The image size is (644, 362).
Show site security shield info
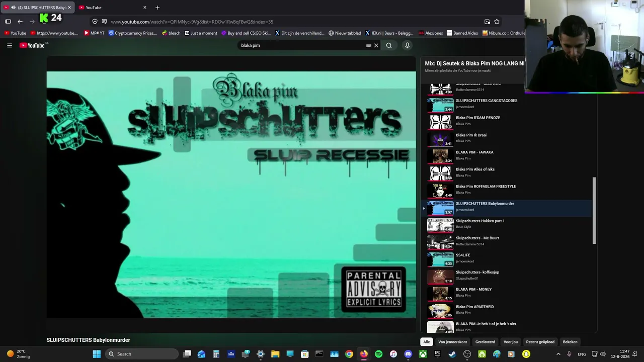(x=95, y=22)
